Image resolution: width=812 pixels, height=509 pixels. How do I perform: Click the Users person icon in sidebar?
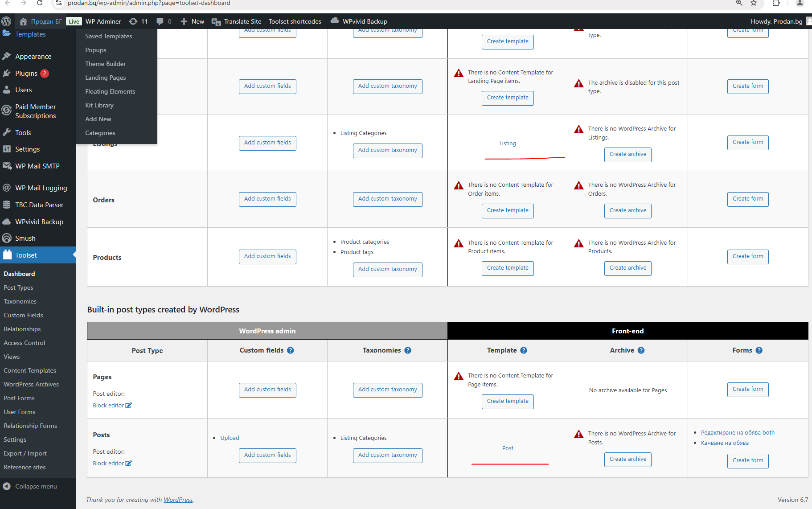(x=7, y=90)
